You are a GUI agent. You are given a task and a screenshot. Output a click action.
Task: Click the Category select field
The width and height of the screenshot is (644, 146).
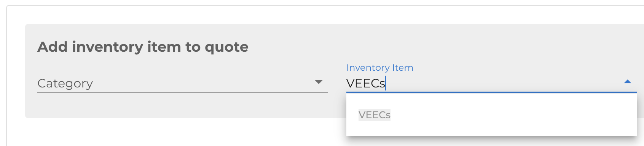point(183,83)
